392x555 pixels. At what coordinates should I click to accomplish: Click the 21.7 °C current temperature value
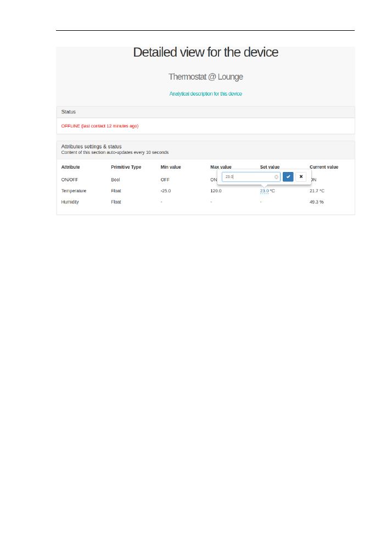coord(317,191)
